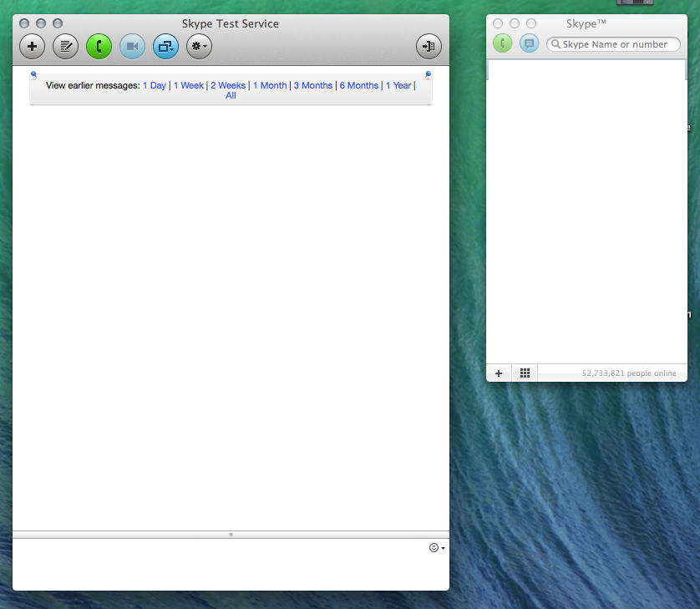This screenshot has height=609, width=700.
Task: Start a call with the green phone button
Action: (99, 46)
